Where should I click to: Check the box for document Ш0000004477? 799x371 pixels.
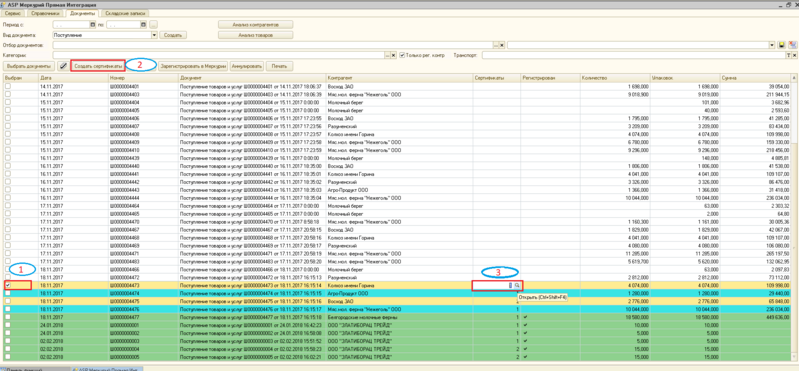tap(8, 316)
